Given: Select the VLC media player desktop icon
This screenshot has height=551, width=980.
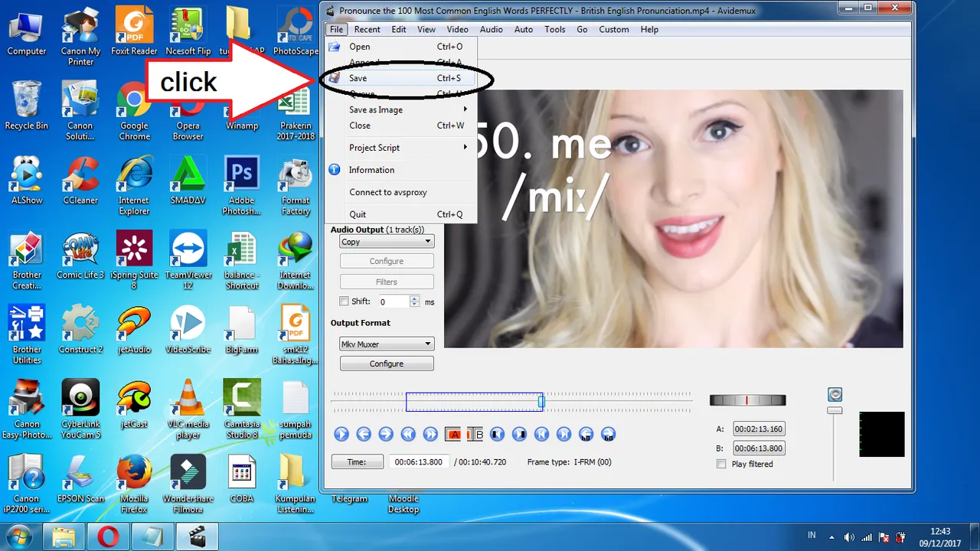Looking at the screenshot, I should pyautogui.click(x=188, y=409).
